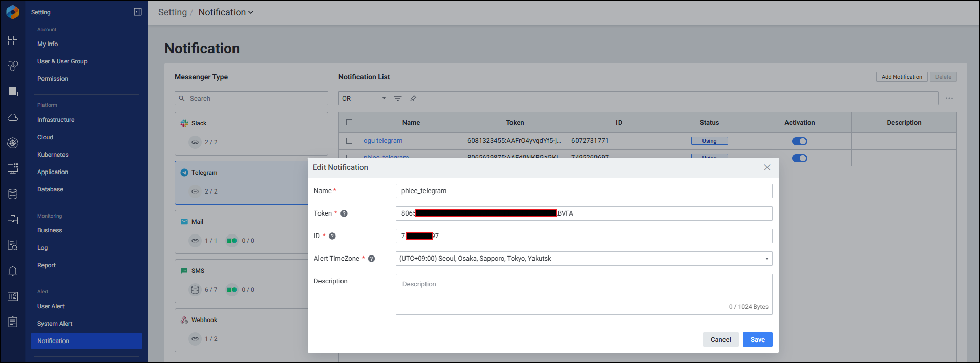
Task: Click the pin icon beside the filter
Action: coord(413,98)
